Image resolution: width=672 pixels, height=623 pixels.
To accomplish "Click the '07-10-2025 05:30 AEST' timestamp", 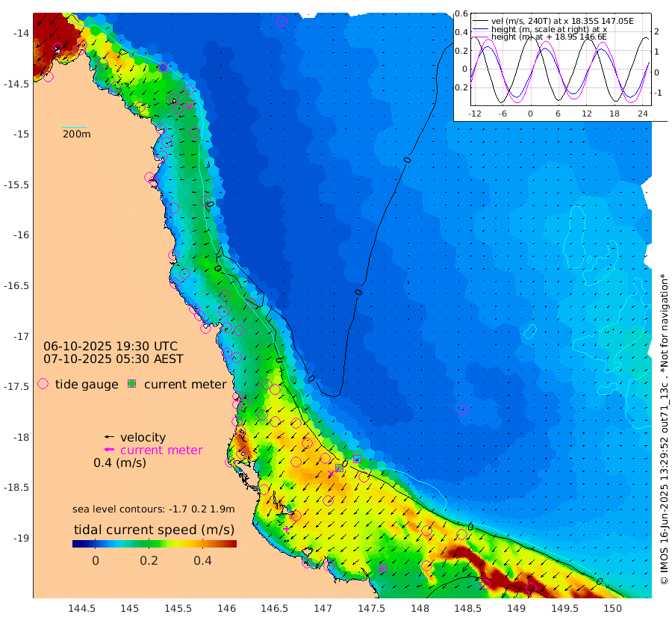I will click(x=113, y=359).
